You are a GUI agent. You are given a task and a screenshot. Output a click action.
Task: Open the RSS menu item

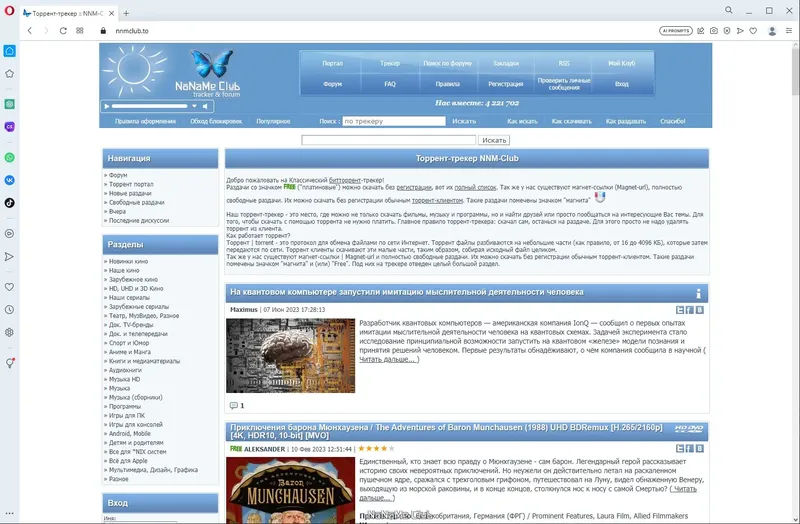tap(564, 63)
